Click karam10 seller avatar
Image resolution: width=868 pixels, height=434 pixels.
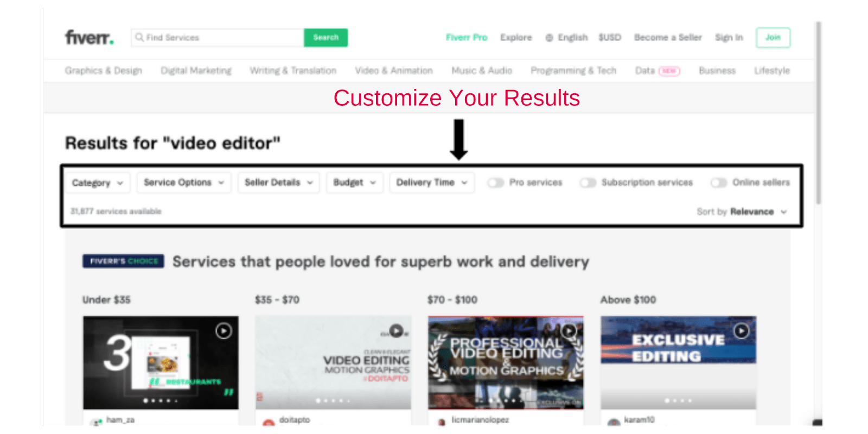(x=614, y=422)
